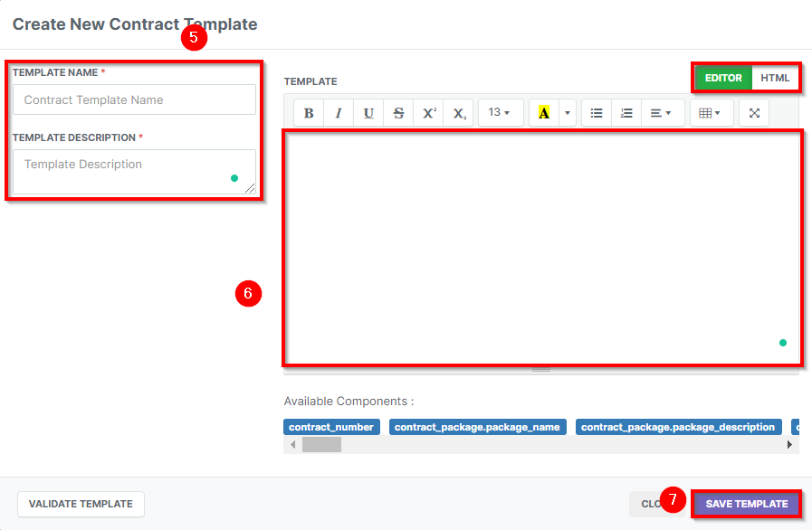The height and width of the screenshot is (530, 812).
Task: Insert contract_package.package_name component
Action: pos(477,427)
